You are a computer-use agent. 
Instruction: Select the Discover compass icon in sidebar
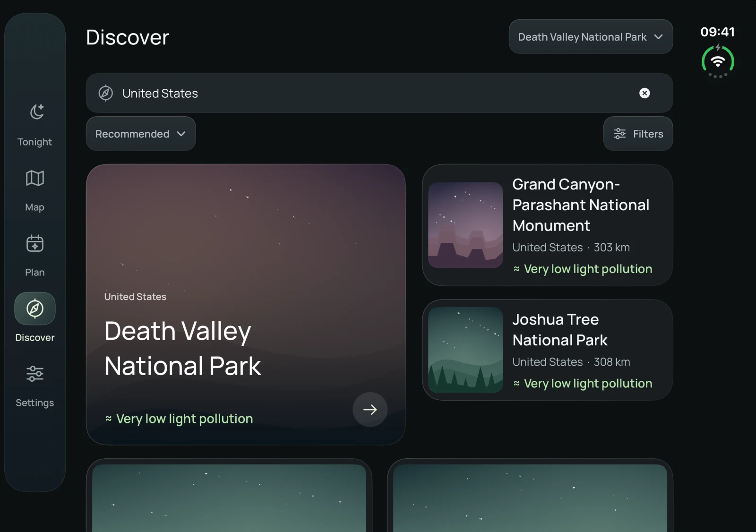click(x=35, y=309)
